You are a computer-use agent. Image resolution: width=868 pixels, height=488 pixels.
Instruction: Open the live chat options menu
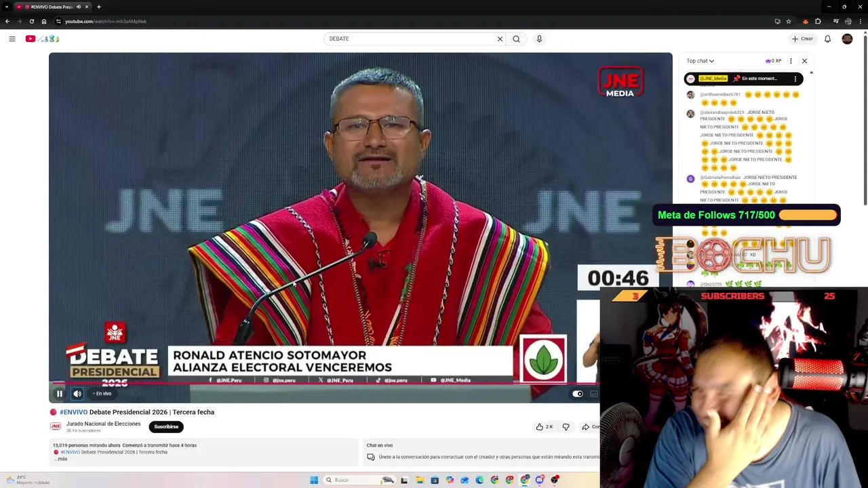coord(791,61)
